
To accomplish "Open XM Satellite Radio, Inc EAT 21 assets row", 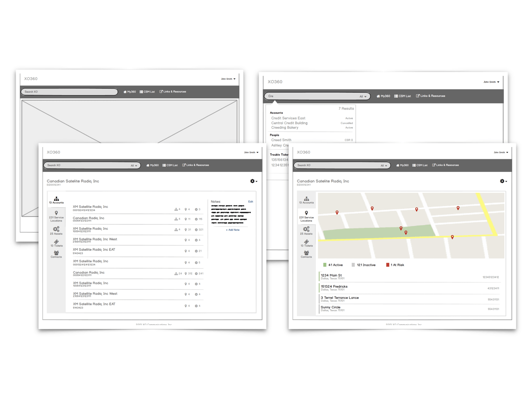I will point(138,251).
